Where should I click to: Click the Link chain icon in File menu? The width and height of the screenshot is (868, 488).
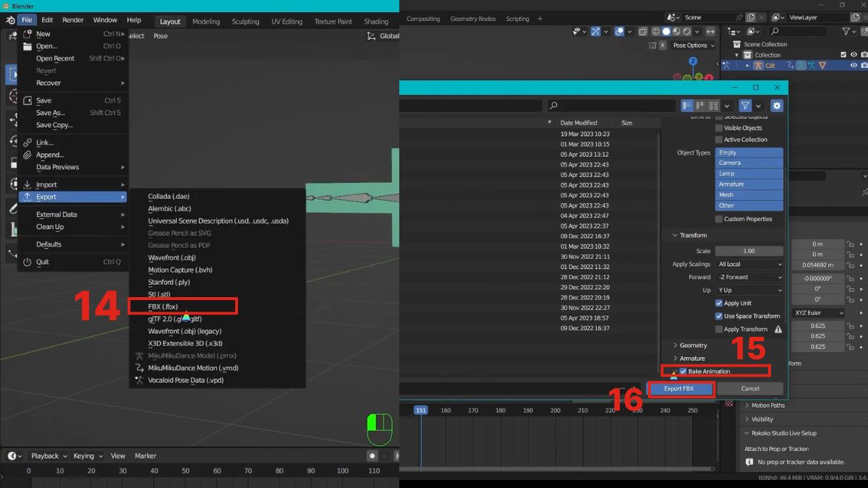pos(27,142)
